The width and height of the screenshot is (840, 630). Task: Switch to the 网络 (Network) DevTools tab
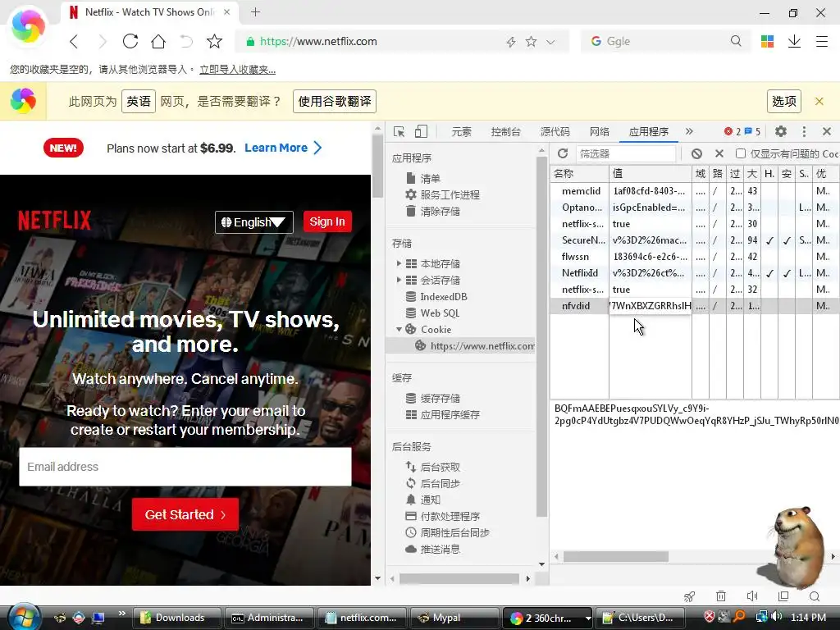tap(600, 132)
